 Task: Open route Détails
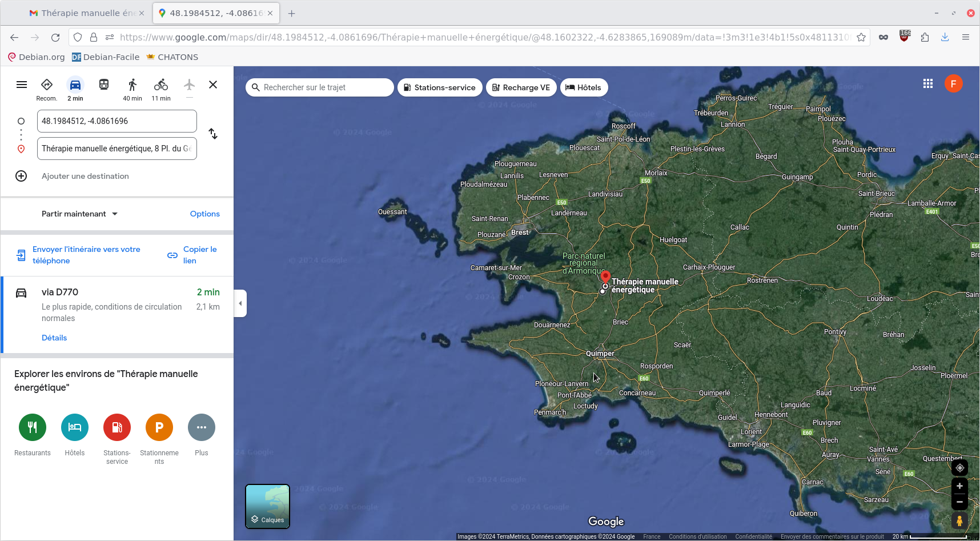[x=54, y=338]
